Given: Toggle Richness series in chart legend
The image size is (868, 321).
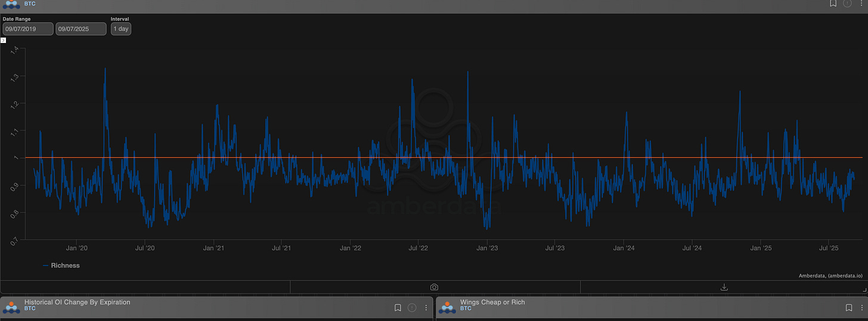Looking at the screenshot, I should [61, 266].
